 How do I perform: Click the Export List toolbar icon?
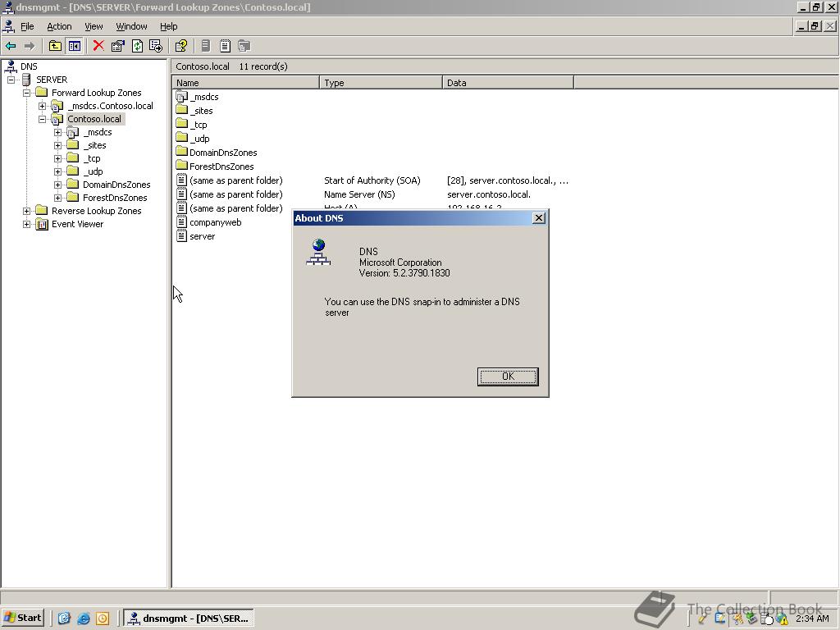[x=156, y=46]
